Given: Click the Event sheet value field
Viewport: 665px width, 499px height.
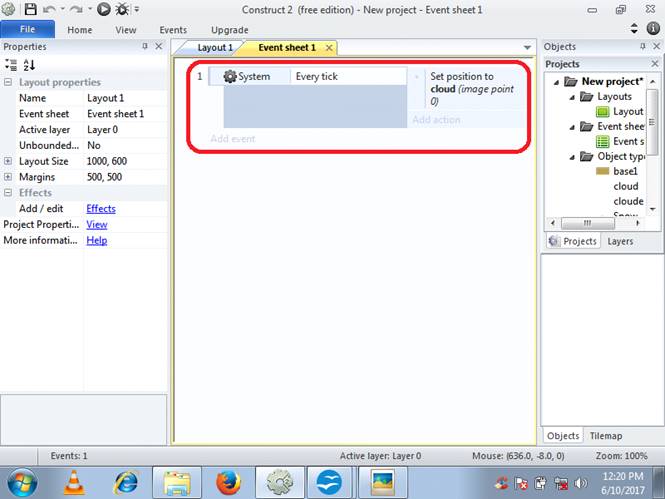Looking at the screenshot, I should point(126,114).
